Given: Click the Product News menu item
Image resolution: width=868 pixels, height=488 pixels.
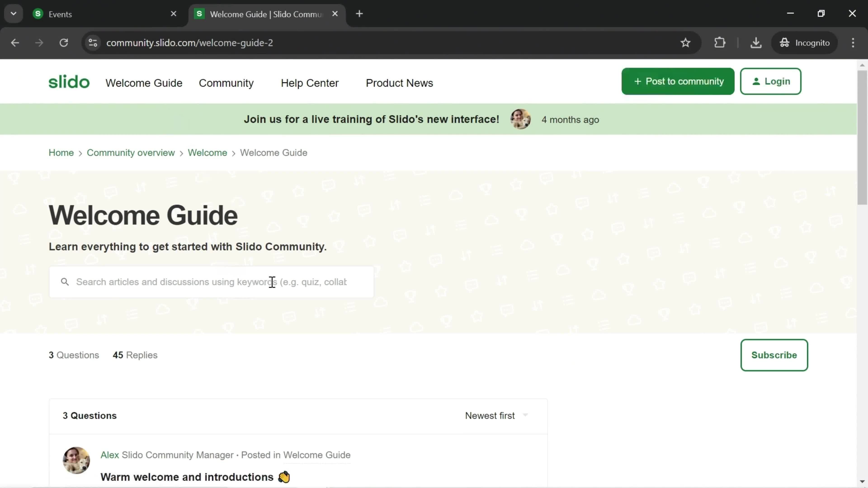Looking at the screenshot, I should [399, 83].
